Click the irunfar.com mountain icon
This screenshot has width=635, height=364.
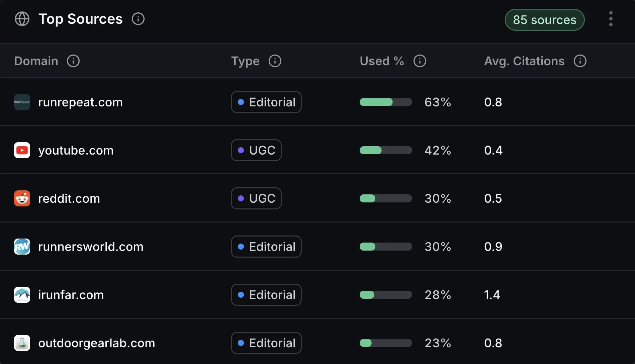point(22,295)
